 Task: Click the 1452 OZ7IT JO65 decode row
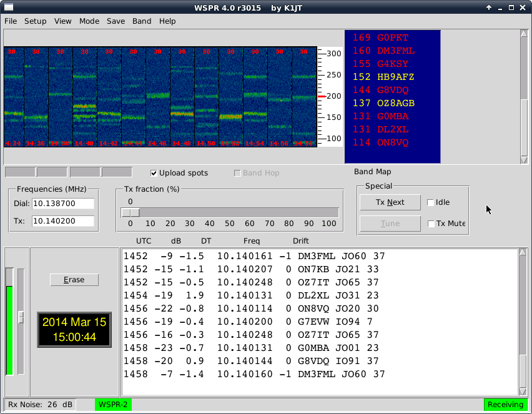tap(251, 282)
